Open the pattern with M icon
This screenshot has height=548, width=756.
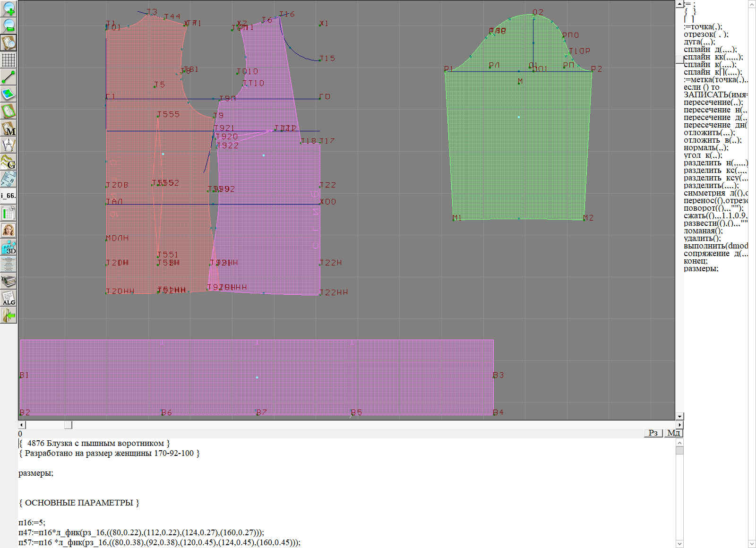(9, 128)
